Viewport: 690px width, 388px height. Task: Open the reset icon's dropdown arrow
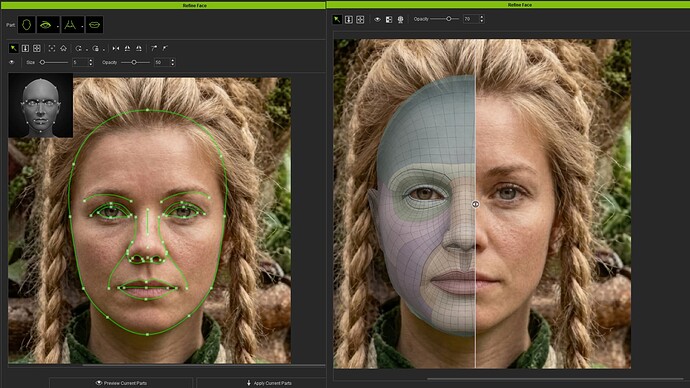[x=86, y=49]
